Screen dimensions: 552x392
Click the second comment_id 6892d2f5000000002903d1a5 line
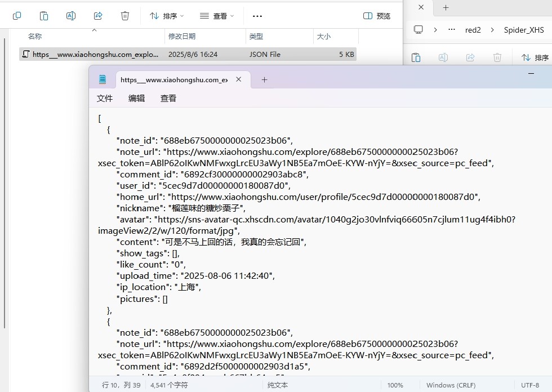click(x=213, y=366)
